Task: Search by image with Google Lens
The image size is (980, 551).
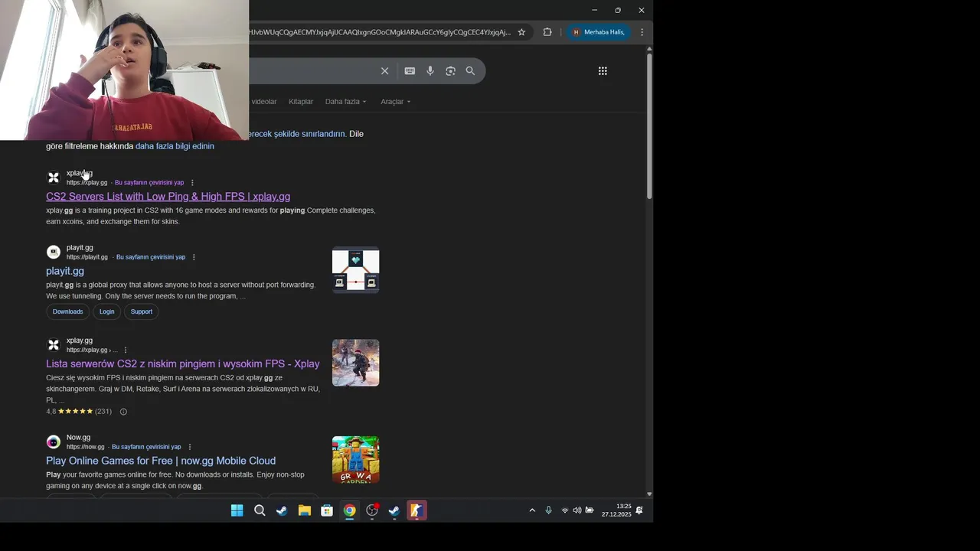Action: [450, 71]
